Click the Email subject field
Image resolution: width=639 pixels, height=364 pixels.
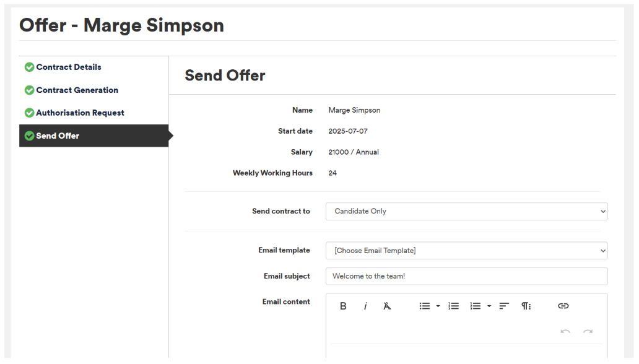(467, 276)
